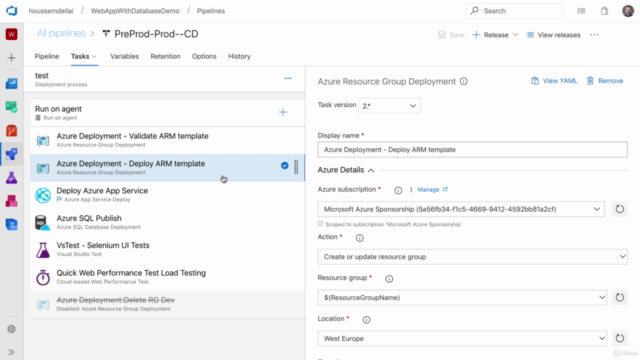640x360 pixels.
Task: Switch to the Variables tab
Action: click(x=124, y=56)
